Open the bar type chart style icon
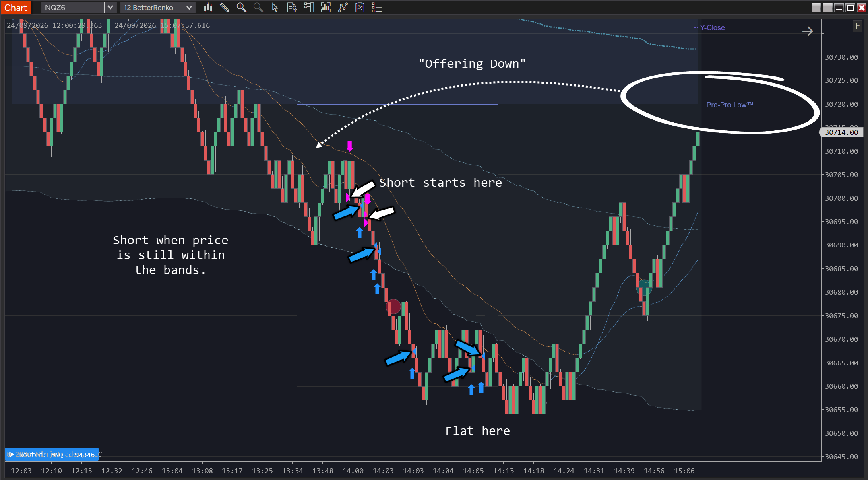 pos(208,8)
